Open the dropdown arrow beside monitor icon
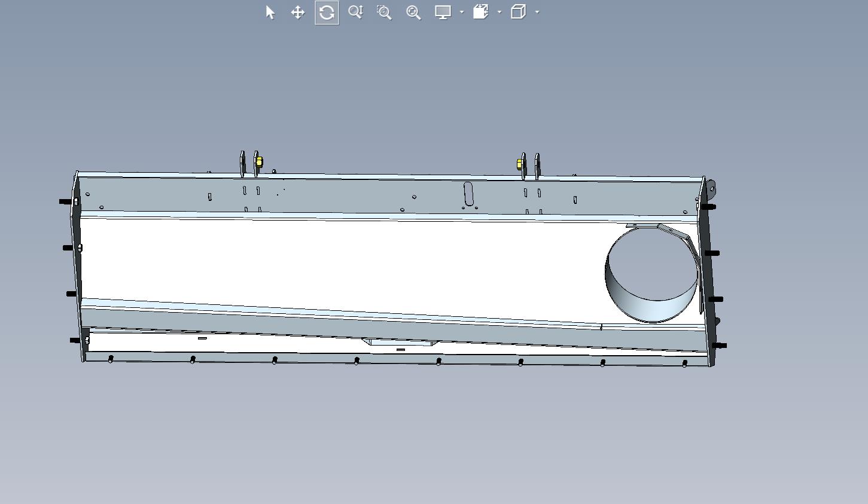This screenshot has width=868, height=504. (x=462, y=12)
